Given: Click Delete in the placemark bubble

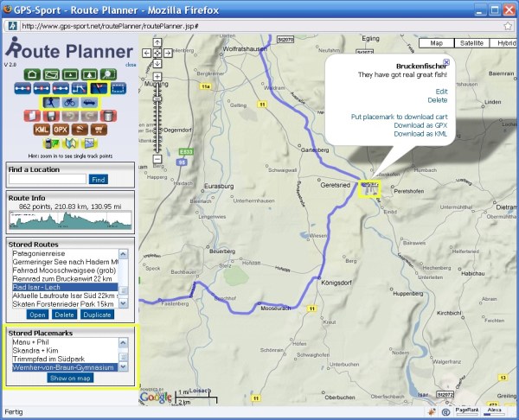Looking at the screenshot, I should (438, 100).
